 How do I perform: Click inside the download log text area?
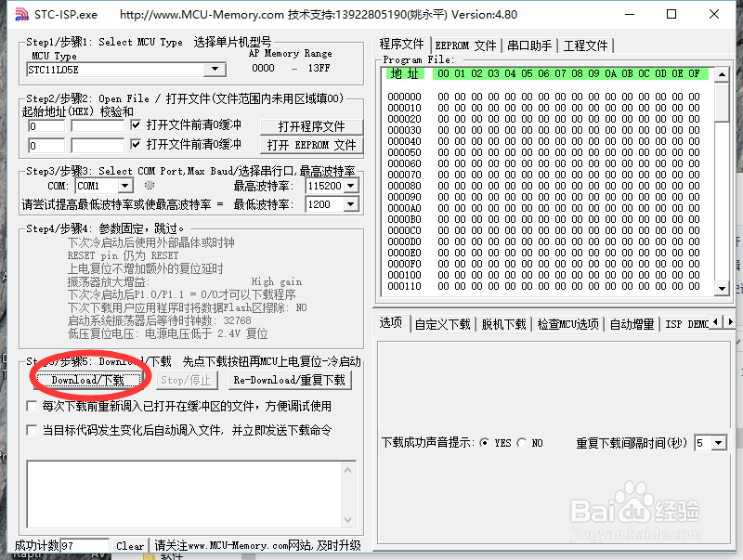pos(184,494)
